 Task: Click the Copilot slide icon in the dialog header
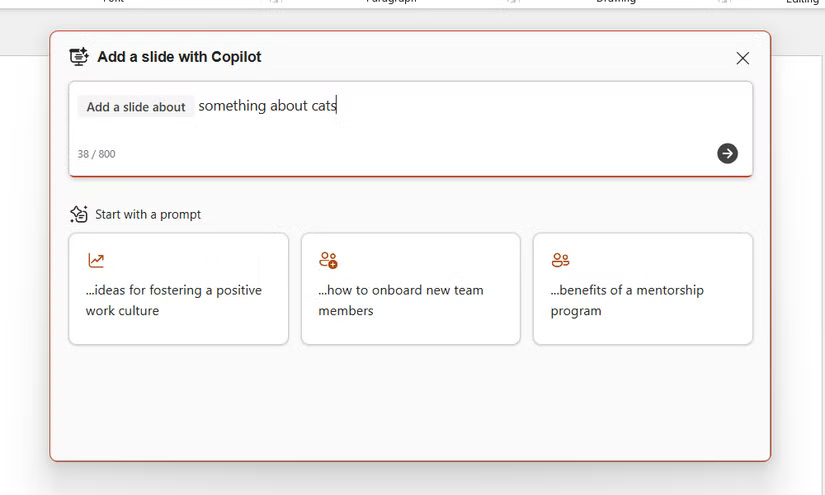79,57
